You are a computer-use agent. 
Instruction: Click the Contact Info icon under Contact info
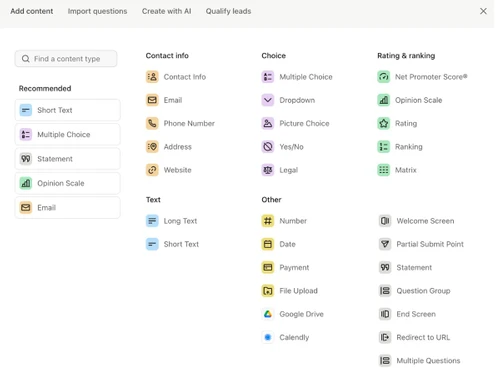[152, 77]
